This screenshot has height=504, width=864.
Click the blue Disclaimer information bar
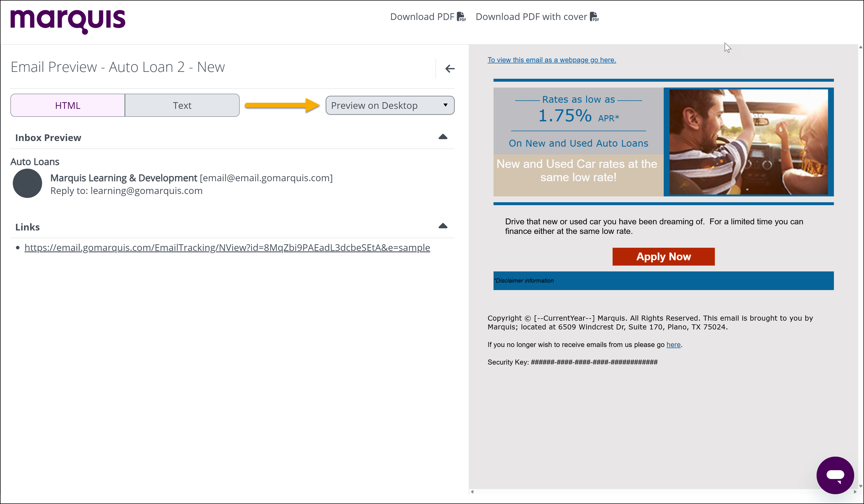(663, 281)
